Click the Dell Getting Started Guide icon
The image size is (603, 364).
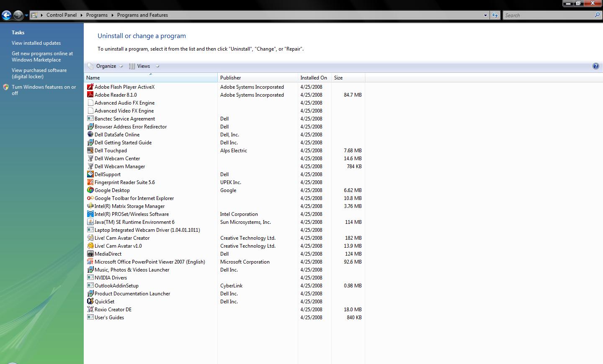[90, 142]
